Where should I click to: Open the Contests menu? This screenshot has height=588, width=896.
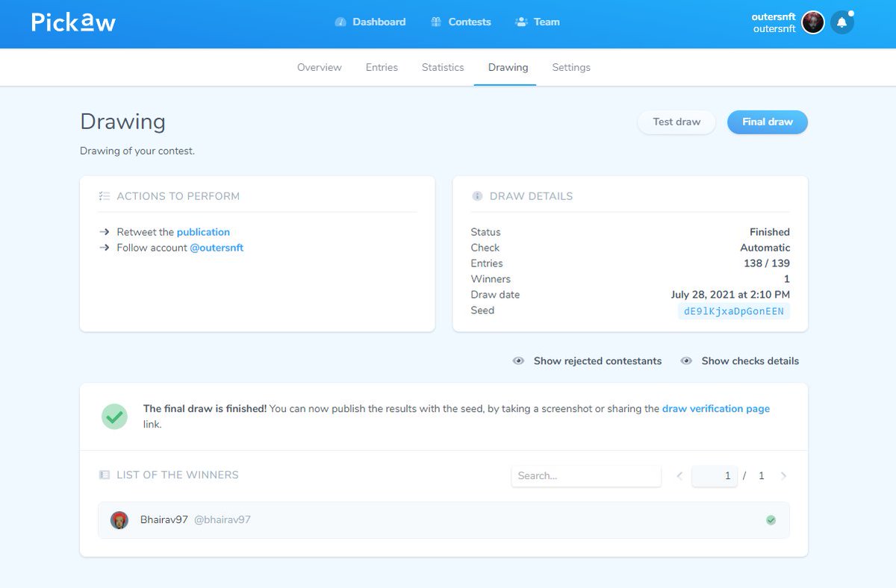tap(461, 22)
